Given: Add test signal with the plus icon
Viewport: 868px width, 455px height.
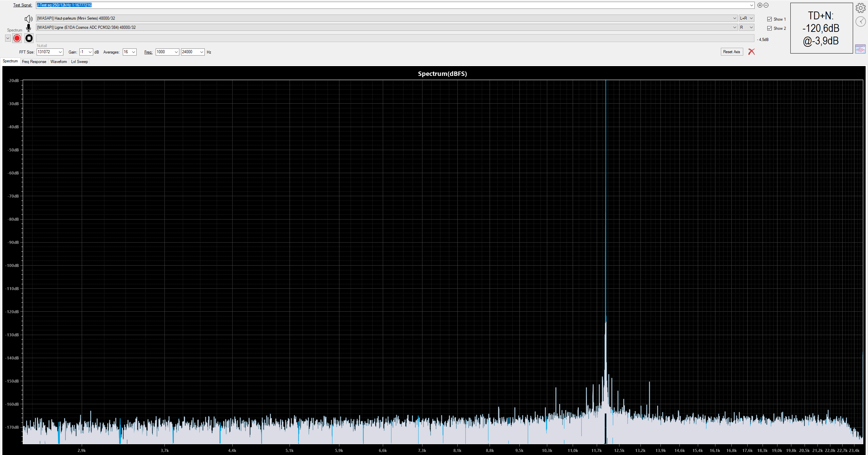Looking at the screenshot, I should [760, 5].
